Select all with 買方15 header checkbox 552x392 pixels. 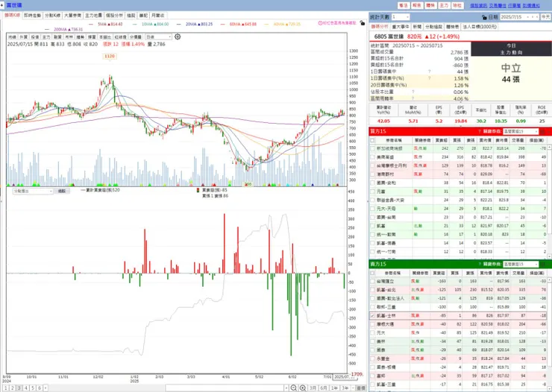372,140
